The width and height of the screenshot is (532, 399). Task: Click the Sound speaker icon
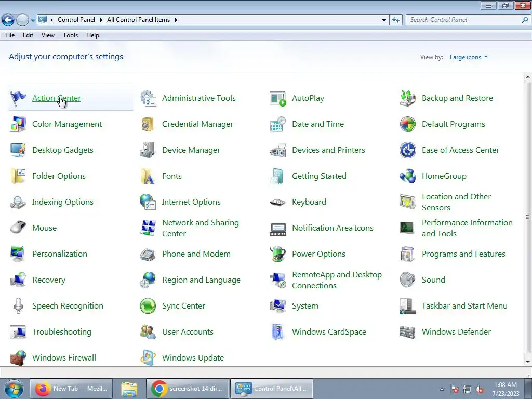point(408,280)
